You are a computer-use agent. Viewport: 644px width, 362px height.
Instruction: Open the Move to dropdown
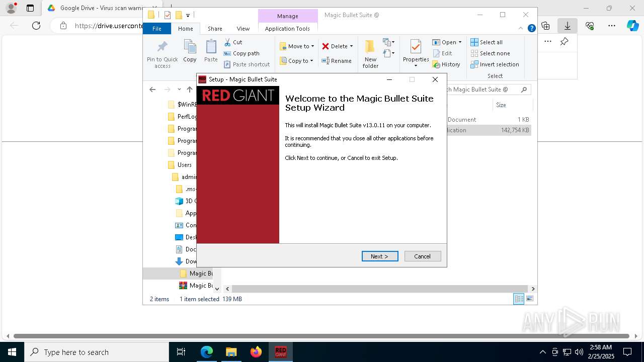(297, 46)
